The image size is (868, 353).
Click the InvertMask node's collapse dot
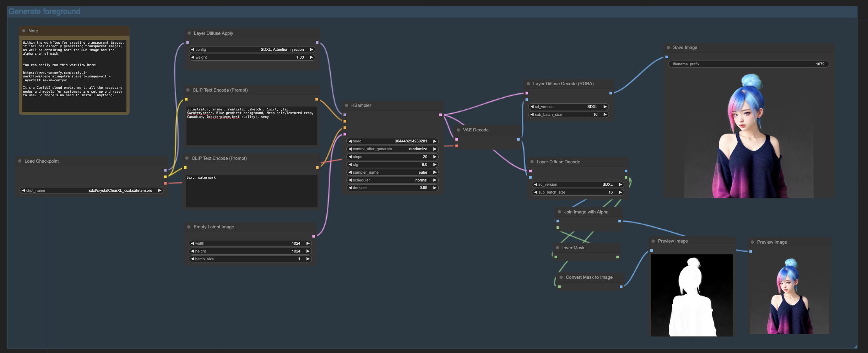558,248
